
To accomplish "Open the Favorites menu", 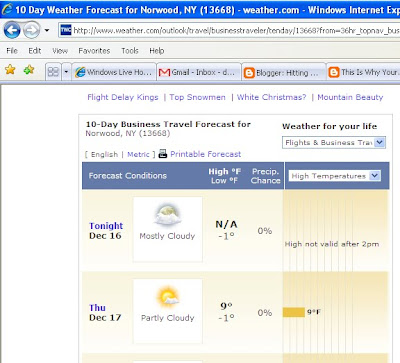I will (94, 51).
